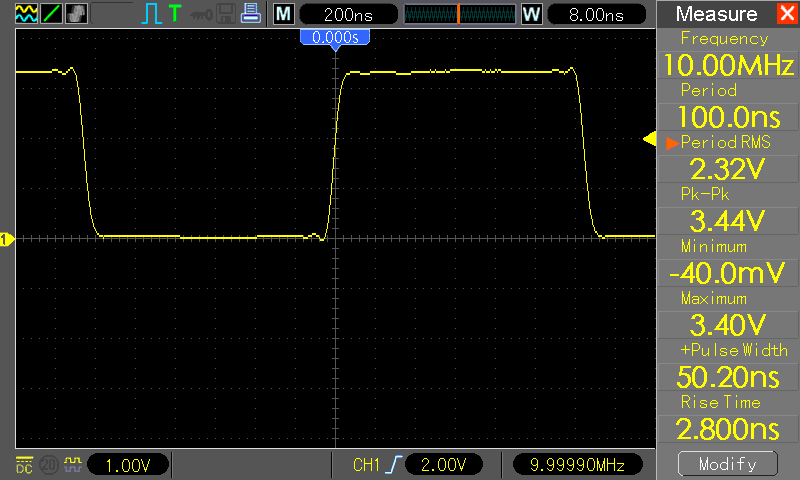Screen dimensions: 800x480
Task: Click the gray persistence icon
Action: click(76, 14)
